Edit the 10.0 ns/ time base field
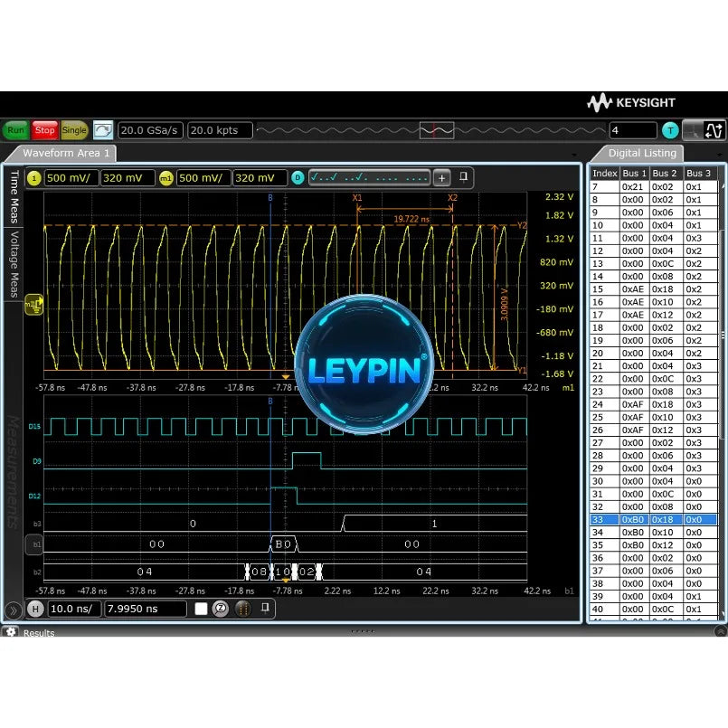Viewport: 728px width, 728px height. click(74, 609)
